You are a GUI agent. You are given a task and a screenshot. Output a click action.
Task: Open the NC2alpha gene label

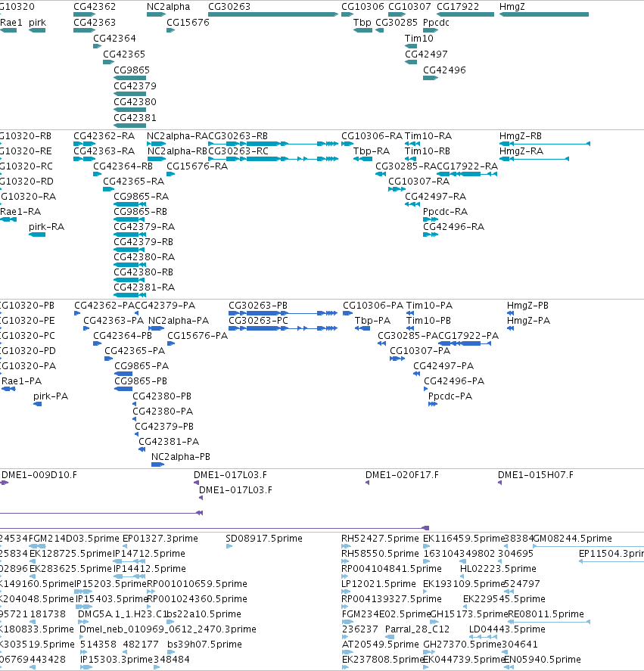tap(168, 7)
